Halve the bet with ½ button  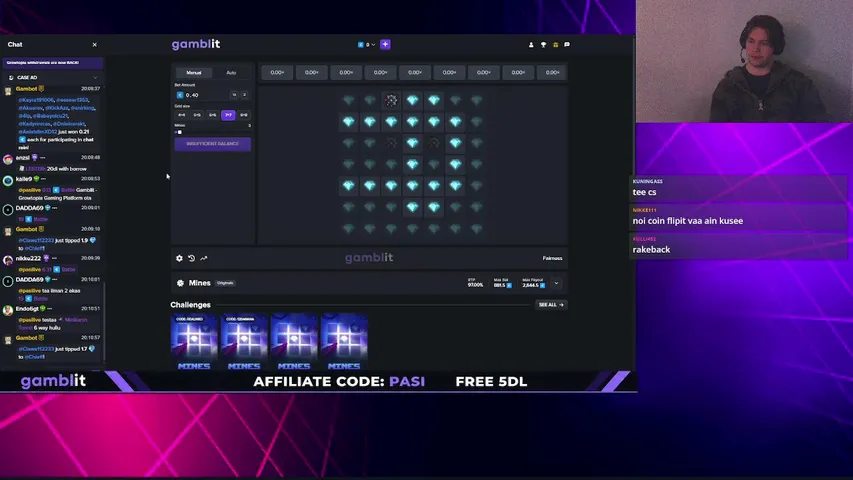tap(234, 95)
